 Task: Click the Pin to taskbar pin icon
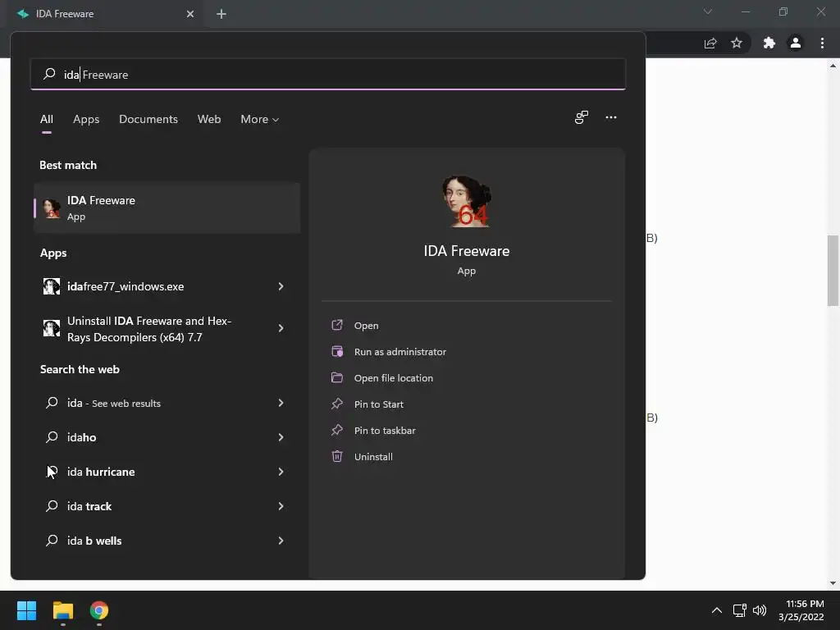pyautogui.click(x=337, y=430)
